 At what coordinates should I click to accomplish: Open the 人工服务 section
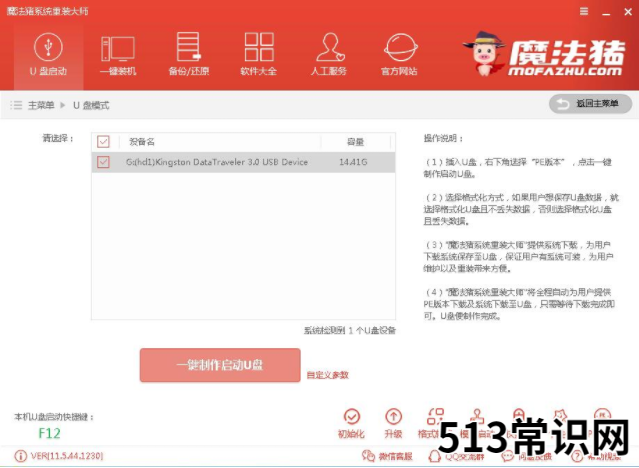[329, 55]
